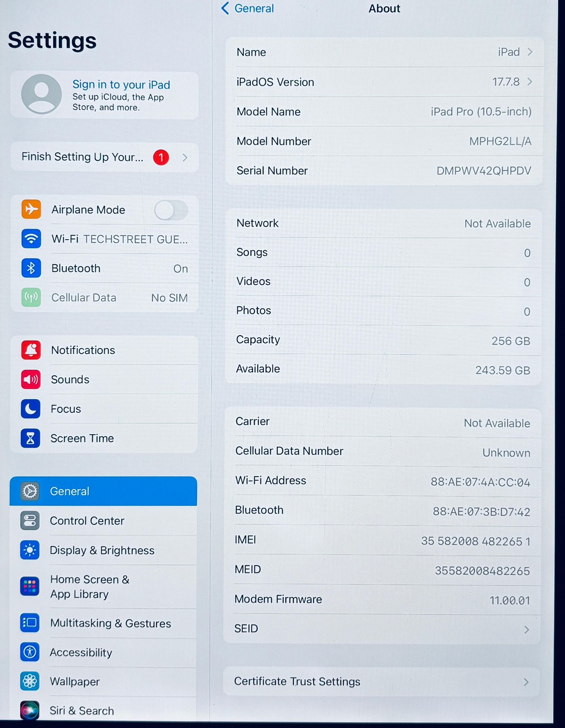Image resolution: width=565 pixels, height=728 pixels.
Task: Tap the Siri & Search orb icon
Action: pos(30,710)
